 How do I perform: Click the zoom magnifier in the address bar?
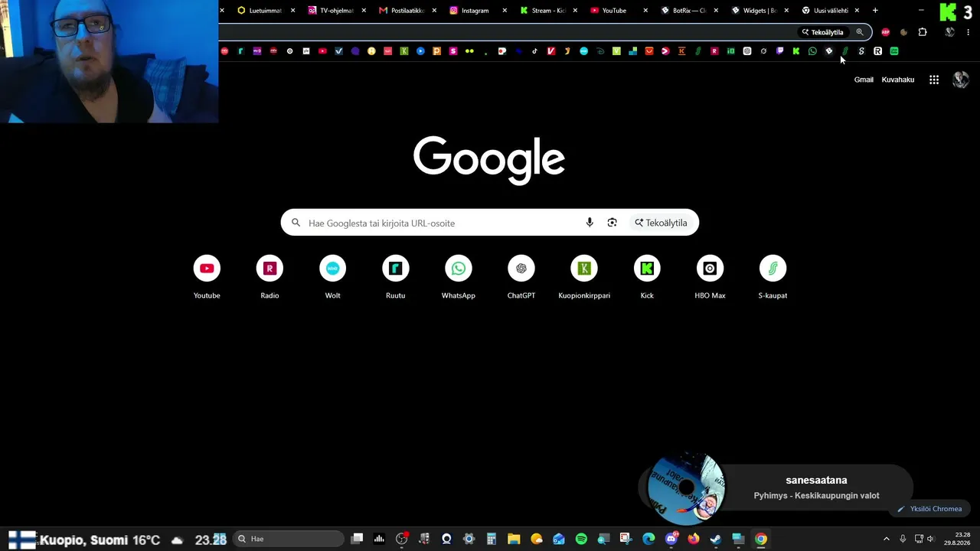click(x=860, y=32)
